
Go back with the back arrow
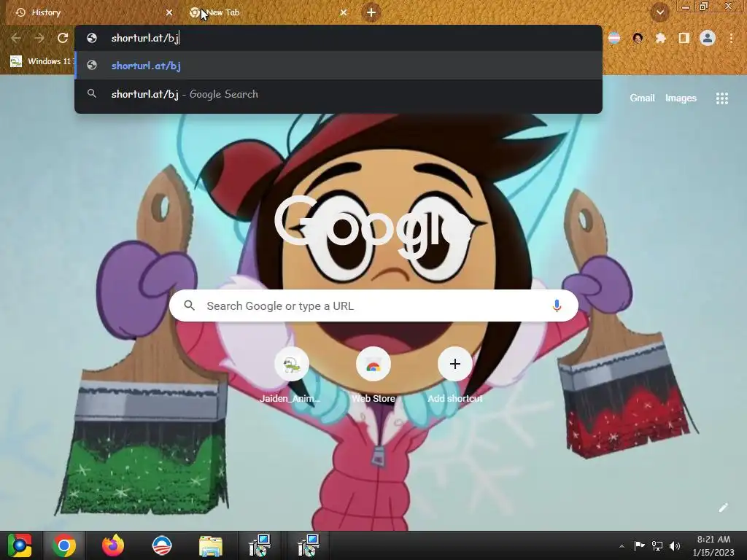pyautogui.click(x=16, y=38)
